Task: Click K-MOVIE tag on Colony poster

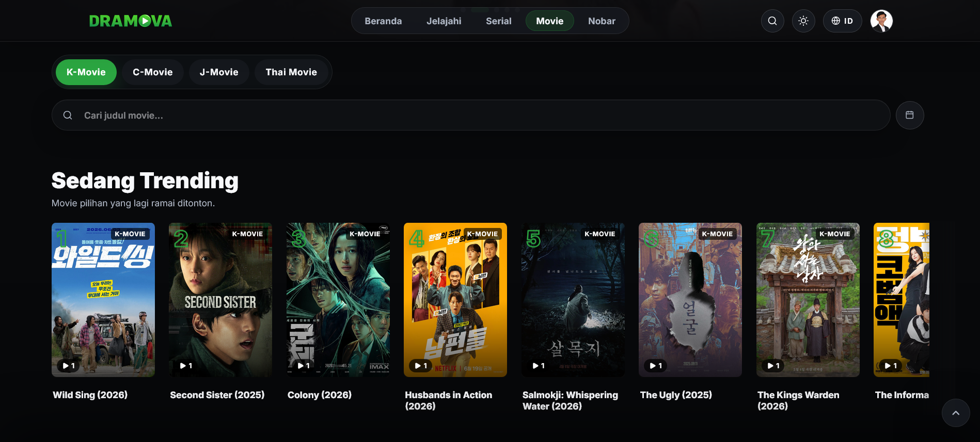Action: (365, 234)
